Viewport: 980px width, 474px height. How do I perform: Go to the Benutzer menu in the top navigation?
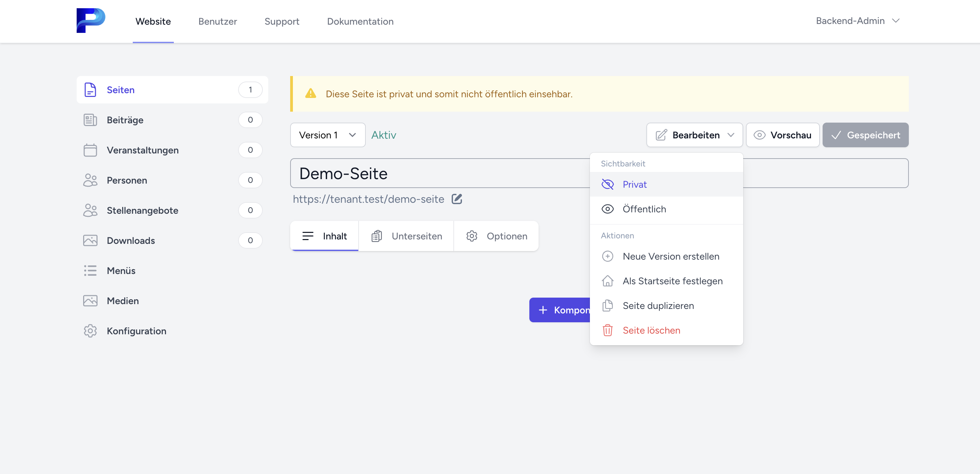217,21
